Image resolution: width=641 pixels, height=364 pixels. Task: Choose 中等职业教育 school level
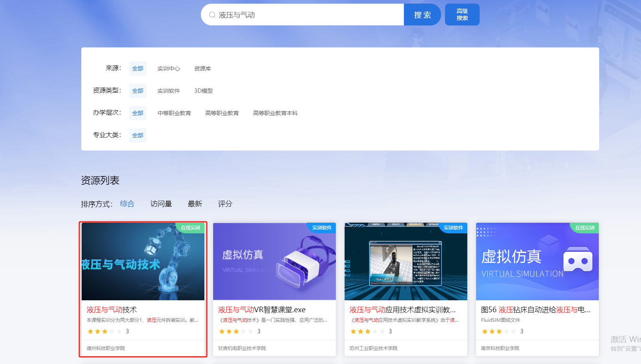click(x=174, y=113)
